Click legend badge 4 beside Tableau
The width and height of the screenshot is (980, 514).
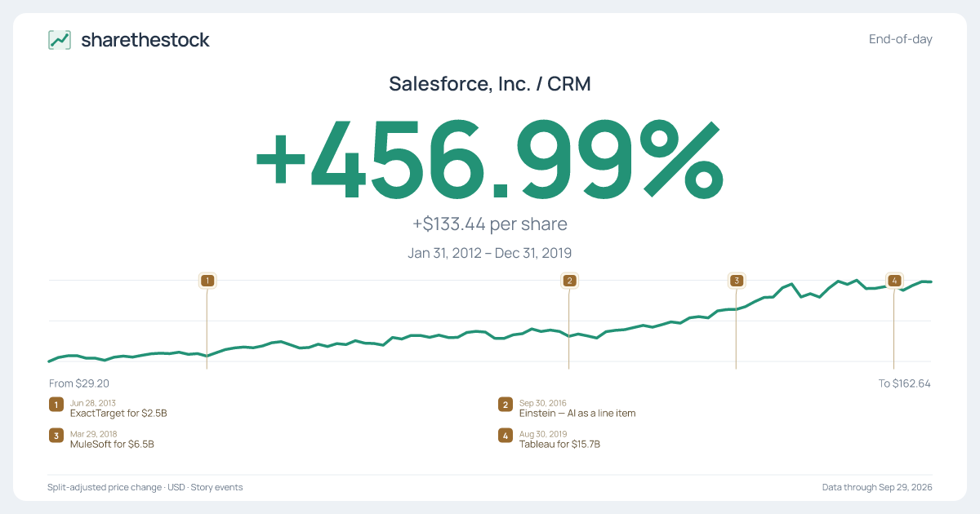pos(505,436)
